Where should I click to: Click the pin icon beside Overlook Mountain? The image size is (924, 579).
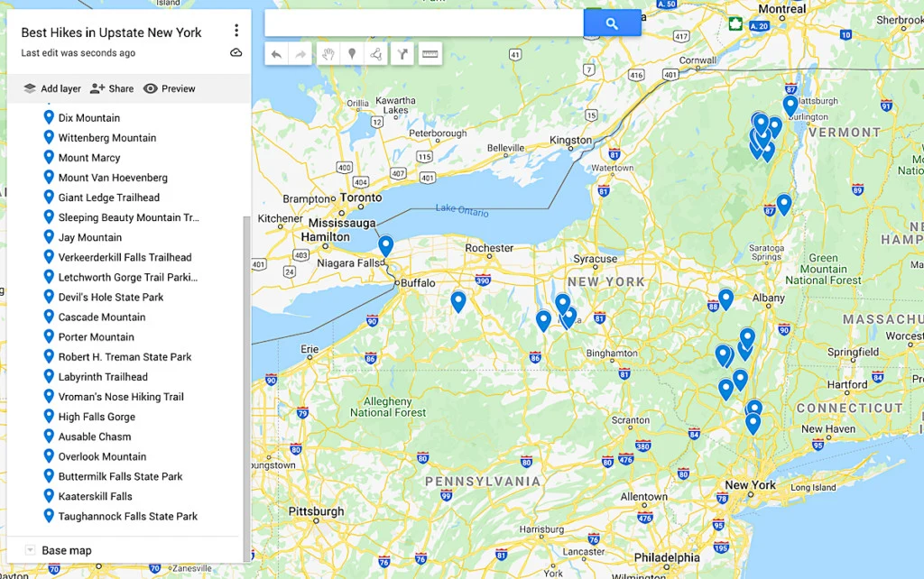point(49,456)
